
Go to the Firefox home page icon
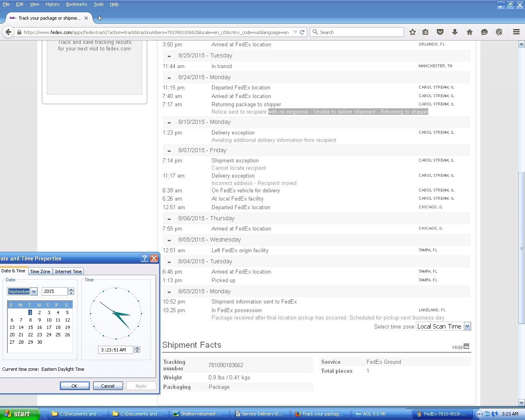pyautogui.click(x=470, y=32)
